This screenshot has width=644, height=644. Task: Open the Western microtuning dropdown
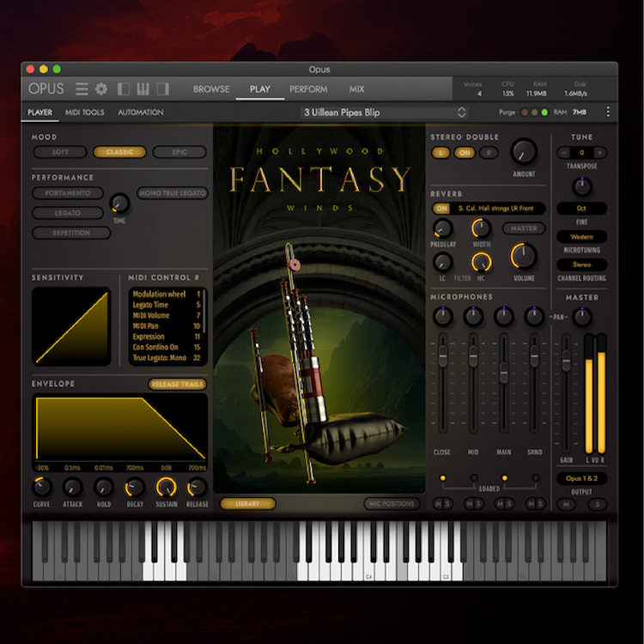[581, 237]
